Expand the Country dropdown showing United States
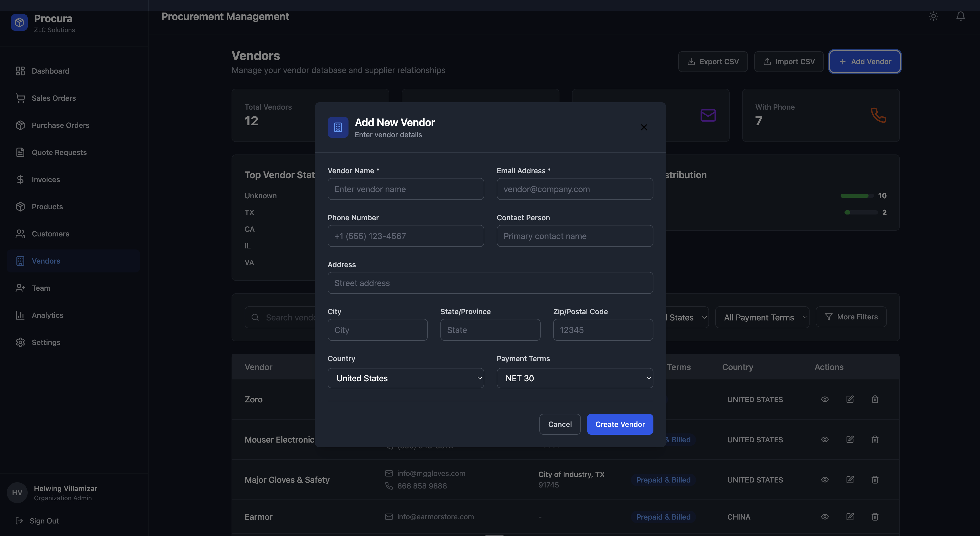Image resolution: width=980 pixels, height=536 pixels. (405, 378)
